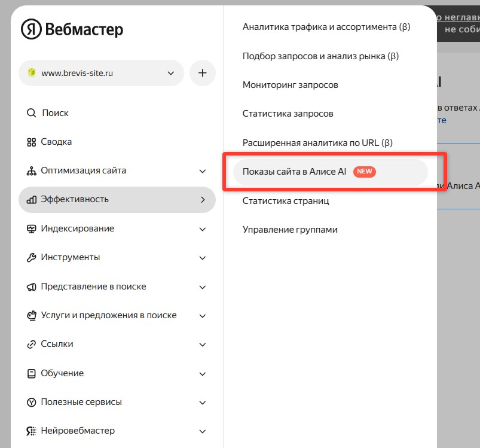Click the Полезные сервисы Yandex icon
Screen dimensions: 480x448
point(31,402)
